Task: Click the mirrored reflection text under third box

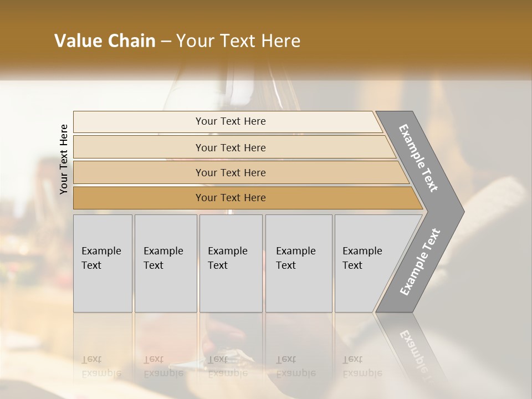Action: [228, 366]
